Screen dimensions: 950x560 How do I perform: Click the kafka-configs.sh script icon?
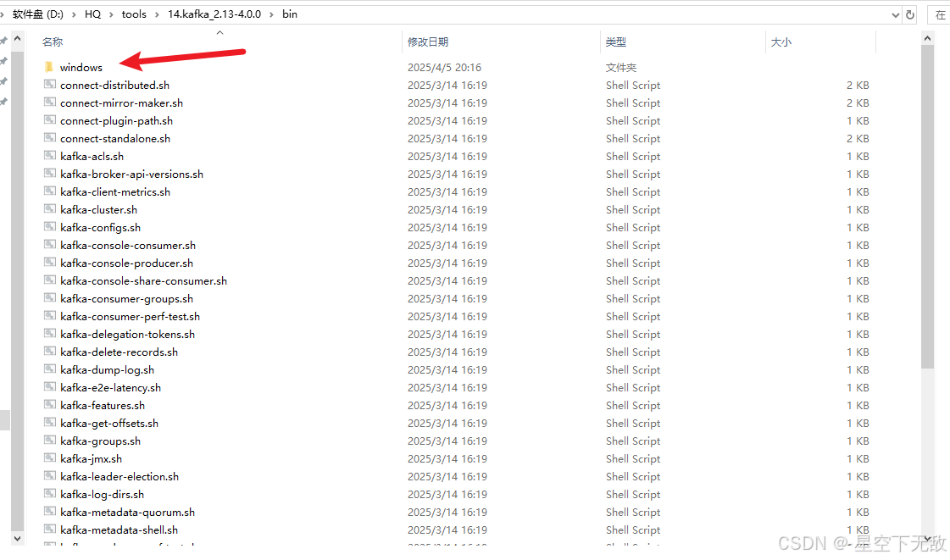pyautogui.click(x=50, y=228)
